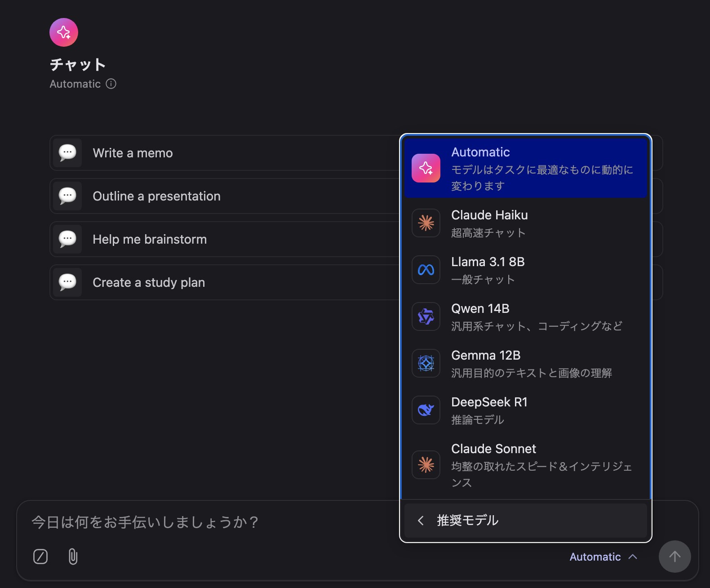Select Llama 3.1 8B model
Screen dimensions: 710x588
[x=526, y=270]
